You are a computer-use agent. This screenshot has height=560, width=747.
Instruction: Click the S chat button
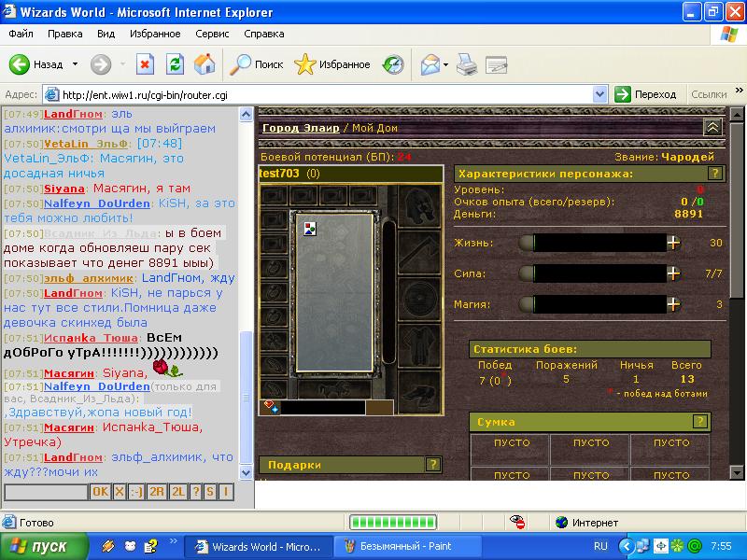click(209, 491)
